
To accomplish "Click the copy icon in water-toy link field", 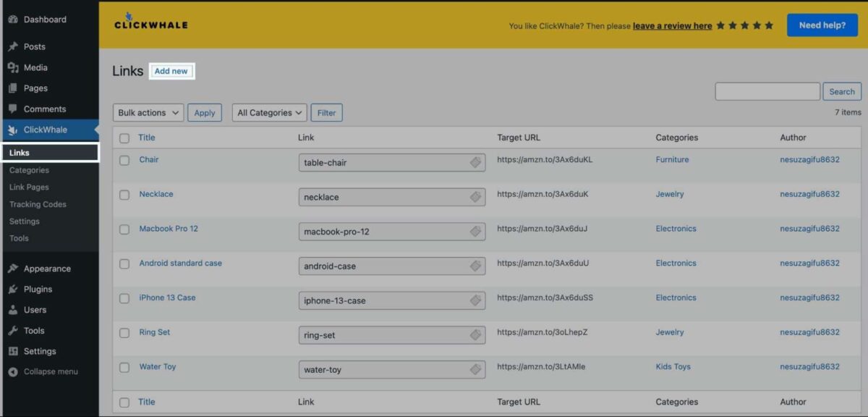I will pos(475,370).
